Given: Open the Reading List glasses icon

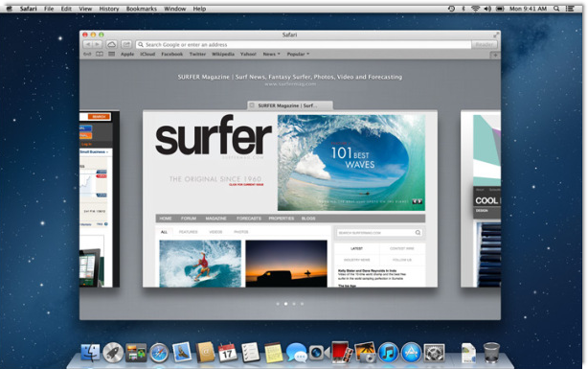Looking at the screenshot, I should point(87,54).
